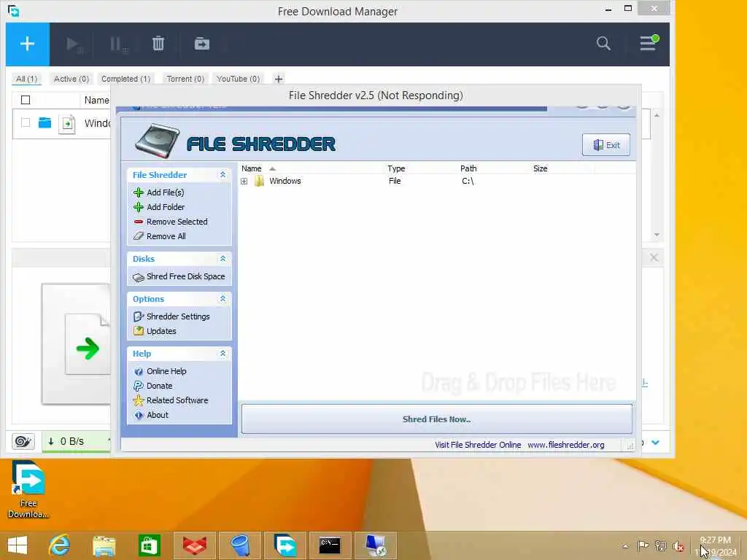Click scroll up arrow in download list

pos(657,115)
